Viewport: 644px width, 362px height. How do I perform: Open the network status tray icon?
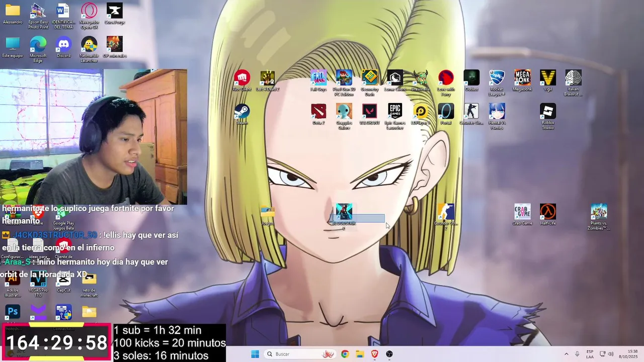603,354
